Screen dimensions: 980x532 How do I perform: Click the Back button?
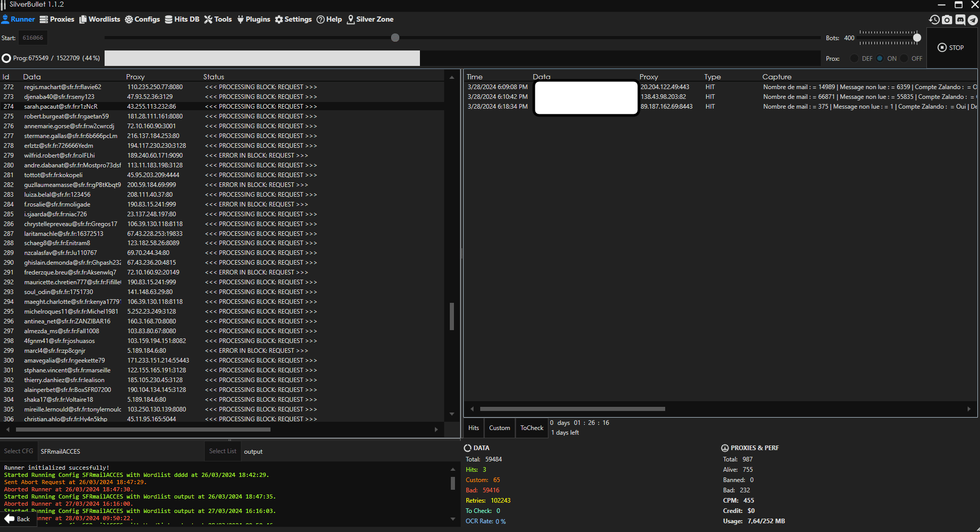(18, 519)
